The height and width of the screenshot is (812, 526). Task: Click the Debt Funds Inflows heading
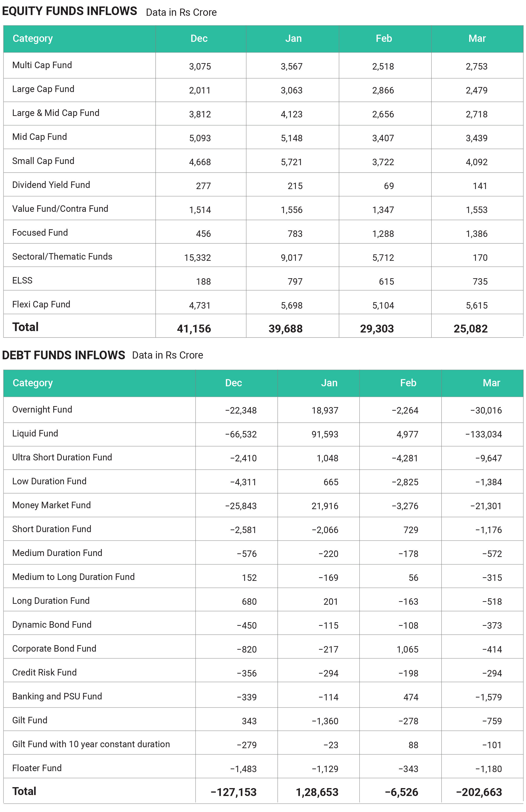pos(64,355)
